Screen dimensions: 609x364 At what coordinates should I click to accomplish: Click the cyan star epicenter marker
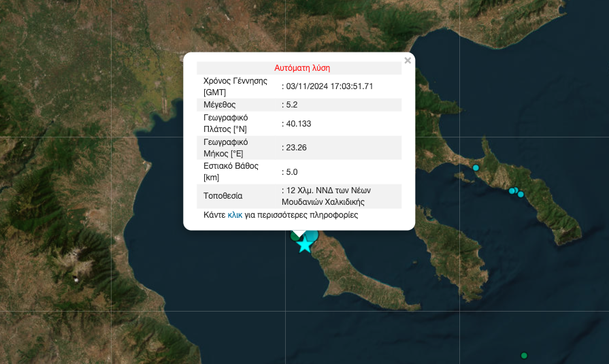coord(305,245)
